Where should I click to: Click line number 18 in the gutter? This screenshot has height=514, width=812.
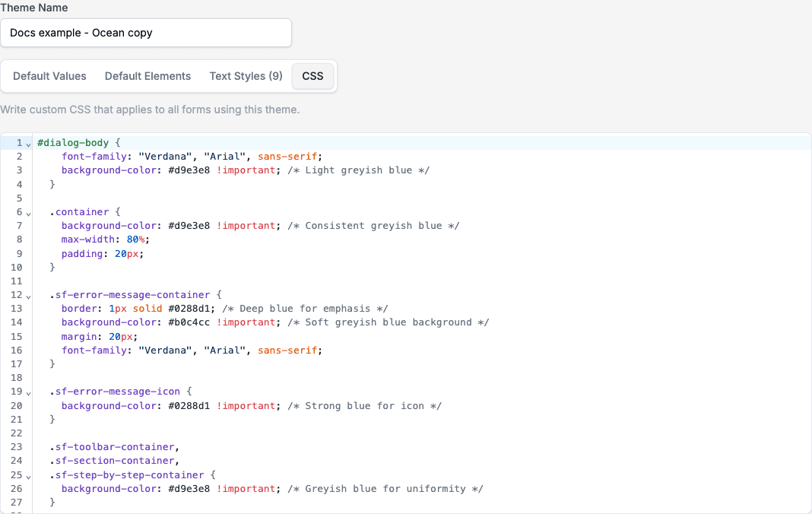click(17, 378)
